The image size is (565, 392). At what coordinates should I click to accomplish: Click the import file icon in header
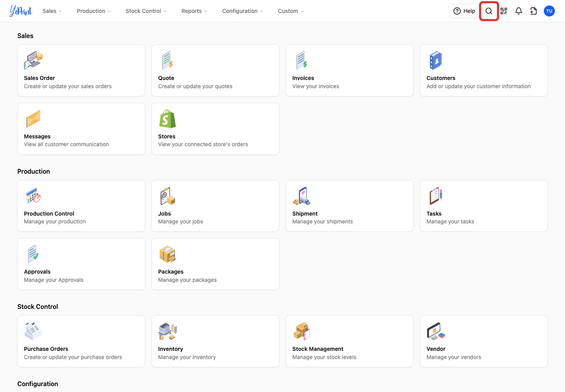tap(534, 11)
